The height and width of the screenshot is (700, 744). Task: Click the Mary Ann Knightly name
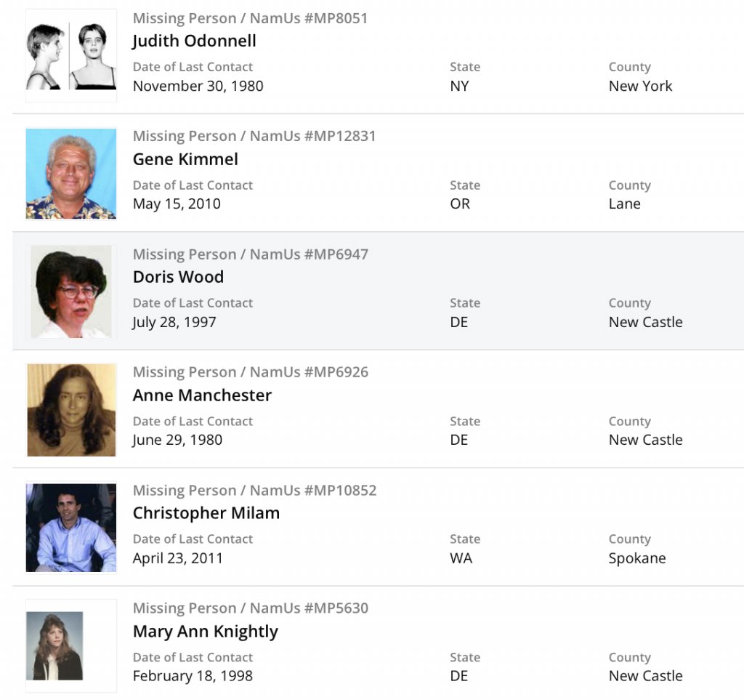205,631
